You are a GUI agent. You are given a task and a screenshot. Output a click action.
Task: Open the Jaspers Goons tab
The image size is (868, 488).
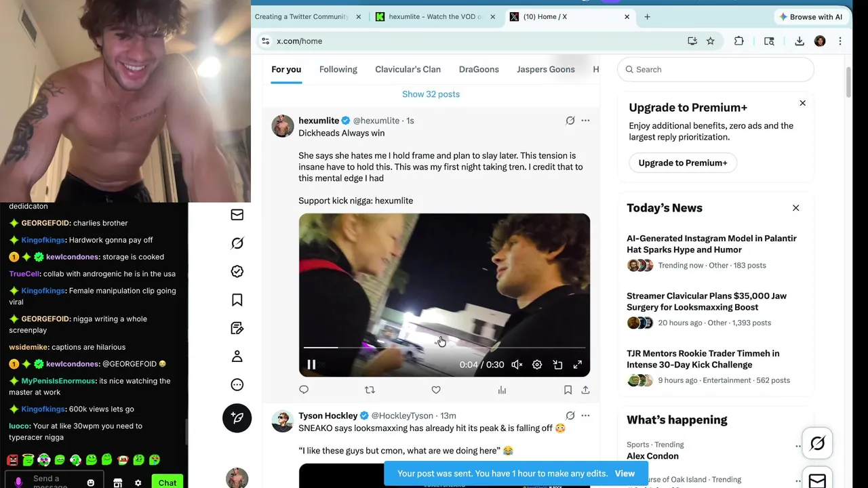[546, 69]
